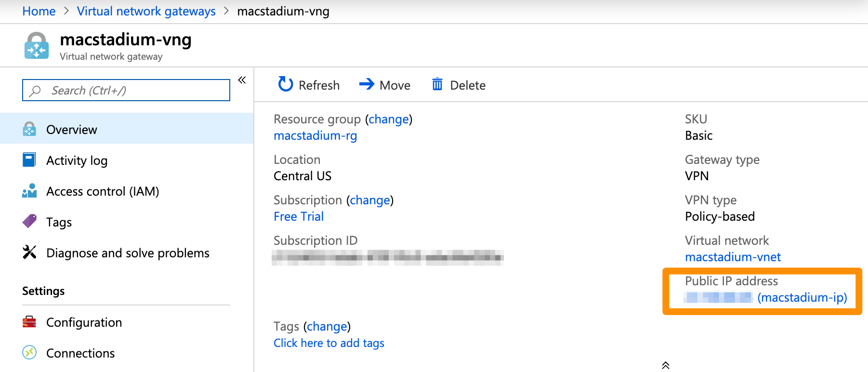The image size is (868, 372).
Task: Go to Virtual network gateways breadcrumb
Action: coord(146,11)
